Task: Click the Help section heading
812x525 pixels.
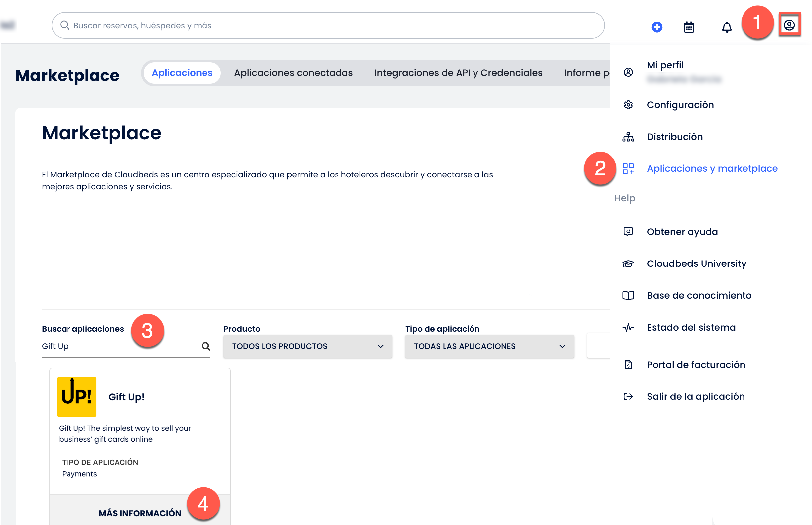Action: tap(624, 198)
